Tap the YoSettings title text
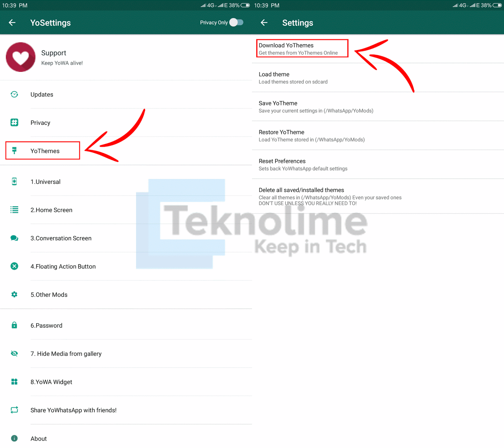The height and width of the screenshot is (448, 504). tap(50, 23)
